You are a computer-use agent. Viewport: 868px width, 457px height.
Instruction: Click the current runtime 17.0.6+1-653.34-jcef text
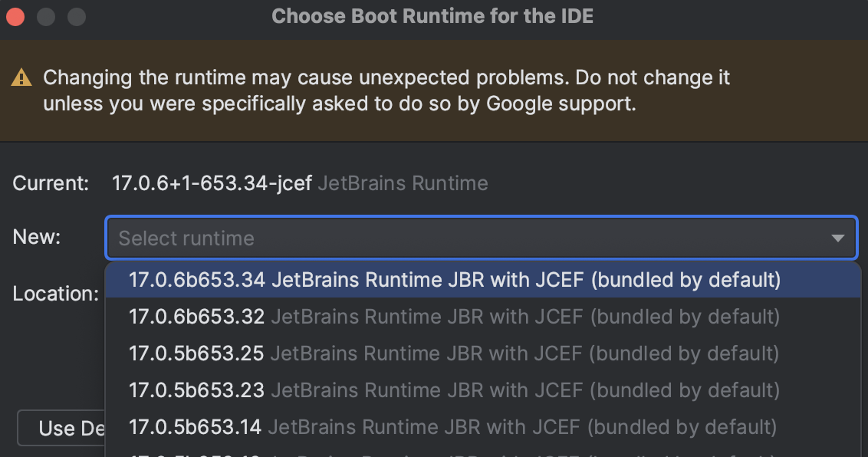point(212,183)
